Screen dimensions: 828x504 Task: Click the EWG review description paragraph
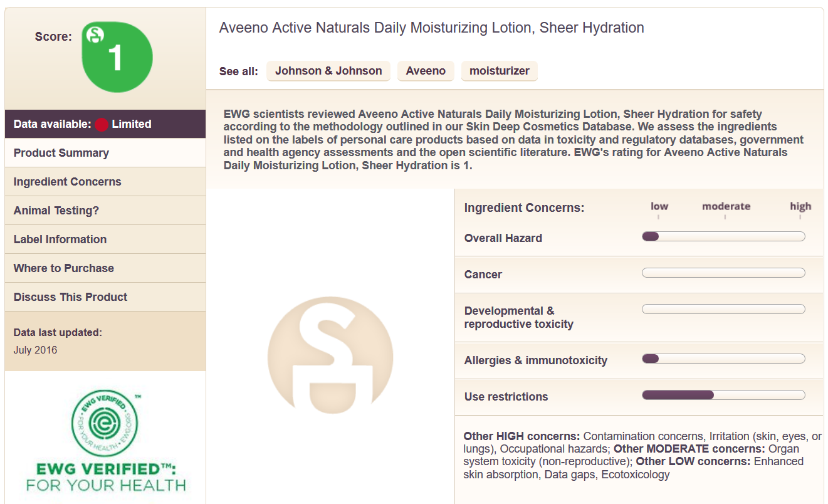pos(514,140)
